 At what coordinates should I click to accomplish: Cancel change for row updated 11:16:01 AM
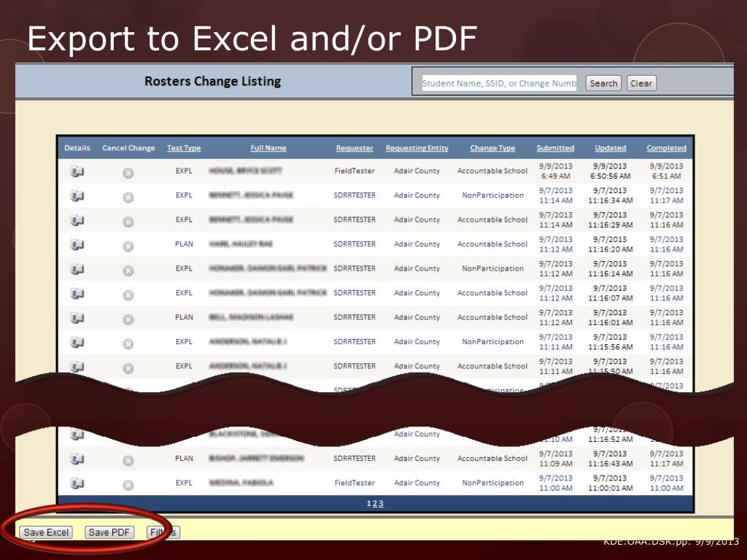click(128, 319)
